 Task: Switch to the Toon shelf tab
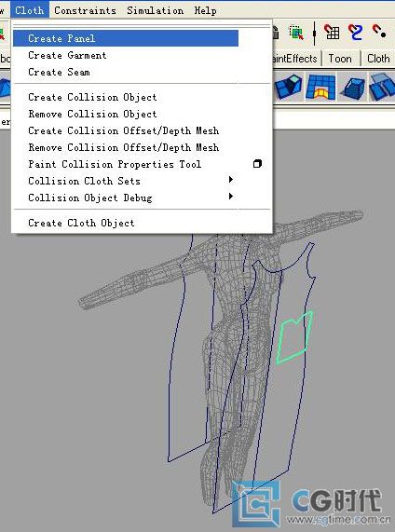340,59
